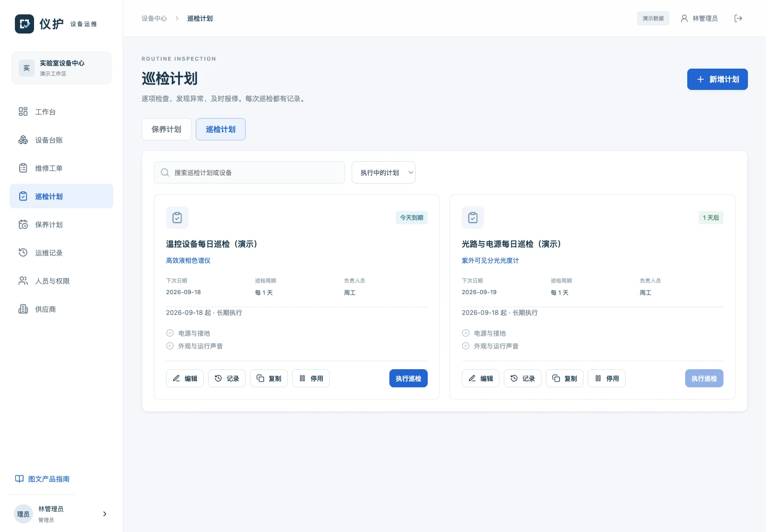Copy the 温控设备每日巡检 plan via 复制
Screen dimensions: 766x532
[x=269, y=378]
